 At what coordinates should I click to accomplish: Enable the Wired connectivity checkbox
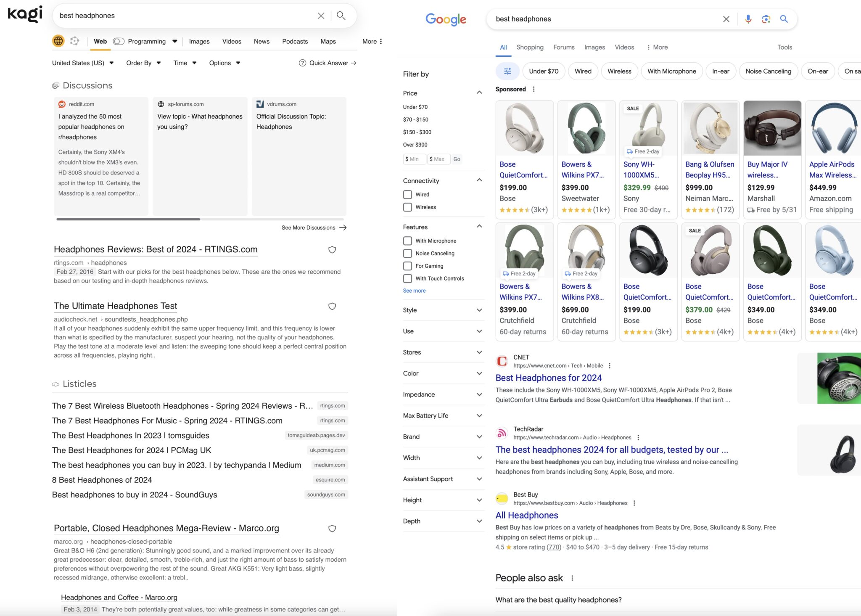pyautogui.click(x=407, y=194)
